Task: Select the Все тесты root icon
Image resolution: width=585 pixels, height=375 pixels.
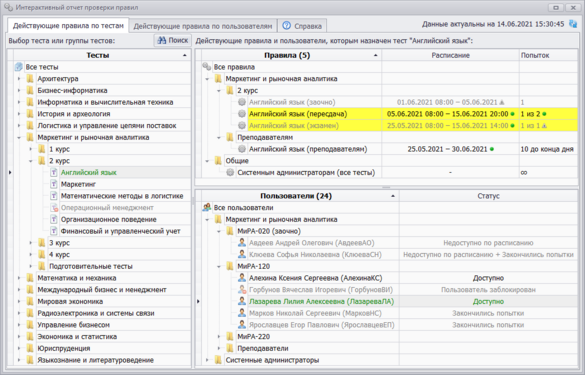Action: [x=19, y=67]
